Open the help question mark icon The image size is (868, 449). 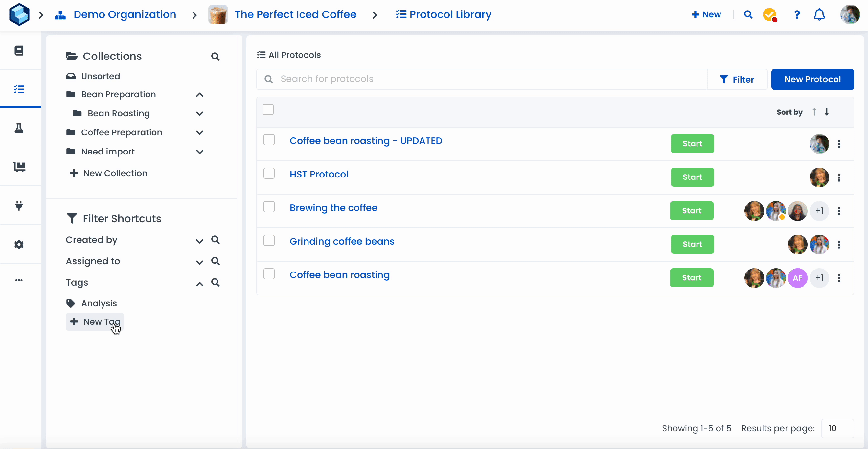797,15
